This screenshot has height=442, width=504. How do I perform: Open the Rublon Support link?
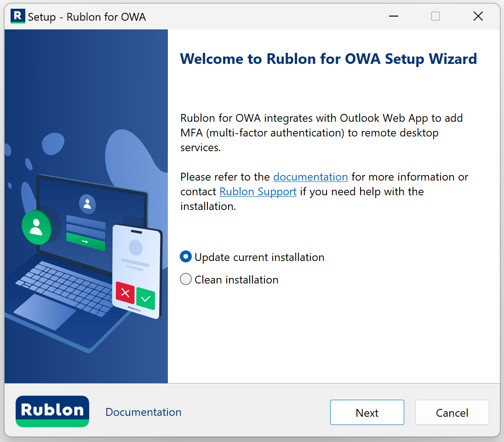pos(258,192)
